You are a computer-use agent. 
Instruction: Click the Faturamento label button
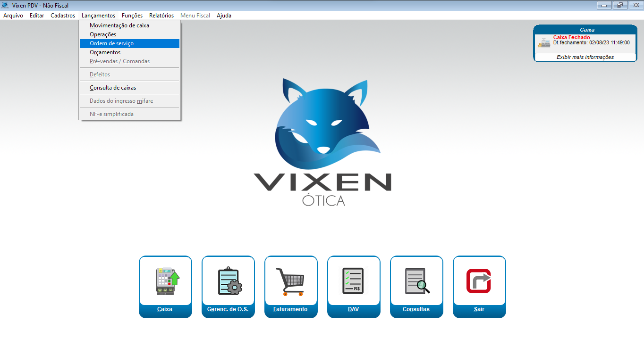pyautogui.click(x=290, y=309)
